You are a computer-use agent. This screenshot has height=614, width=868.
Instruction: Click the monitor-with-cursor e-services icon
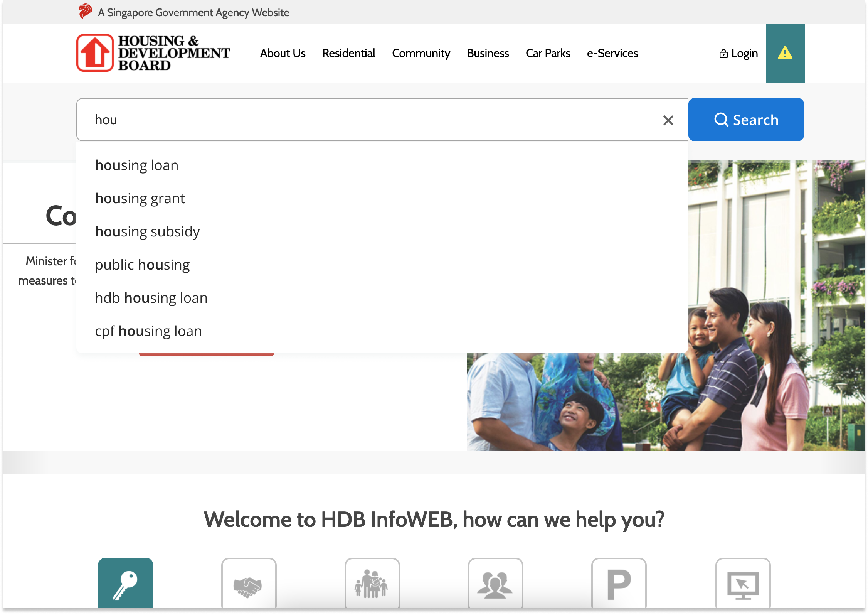point(743,583)
